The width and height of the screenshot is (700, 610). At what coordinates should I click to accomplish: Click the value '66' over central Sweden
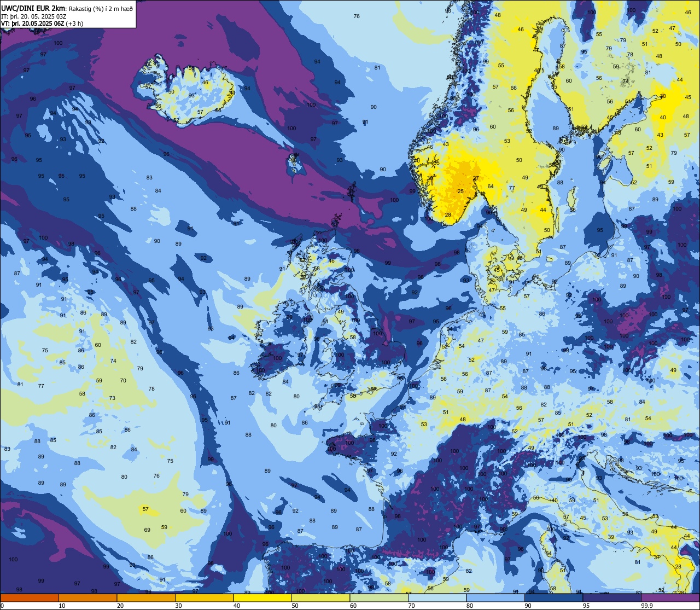pyautogui.click(x=514, y=88)
